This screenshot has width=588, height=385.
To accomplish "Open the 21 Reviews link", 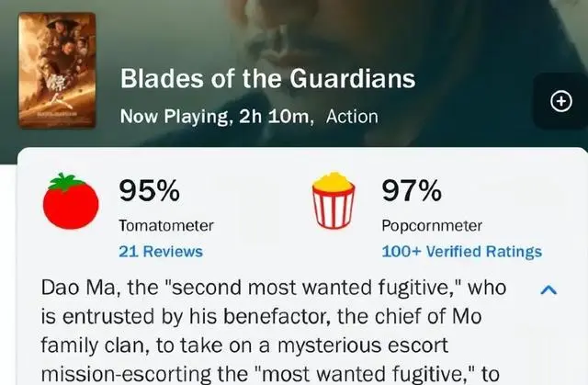I will coord(161,251).
